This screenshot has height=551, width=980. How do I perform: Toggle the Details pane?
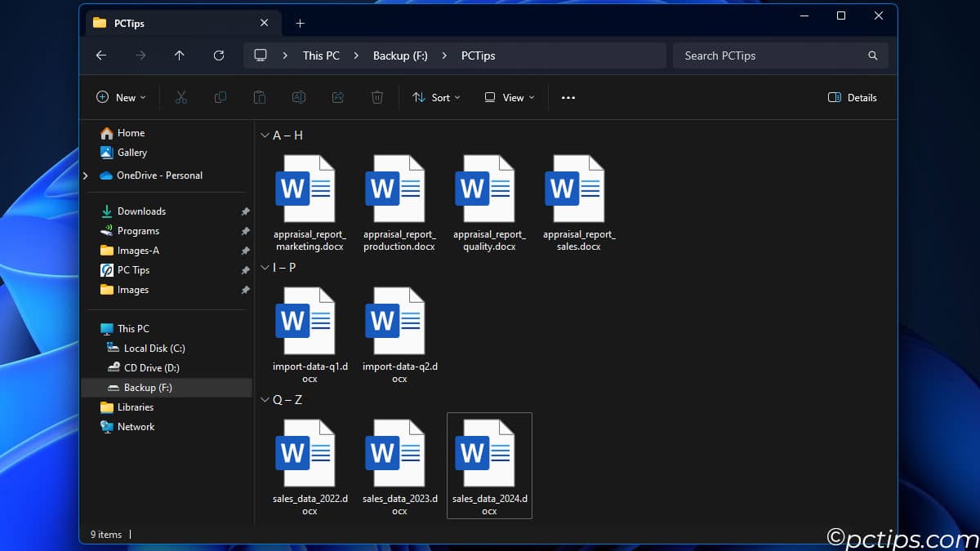(852, 97)
